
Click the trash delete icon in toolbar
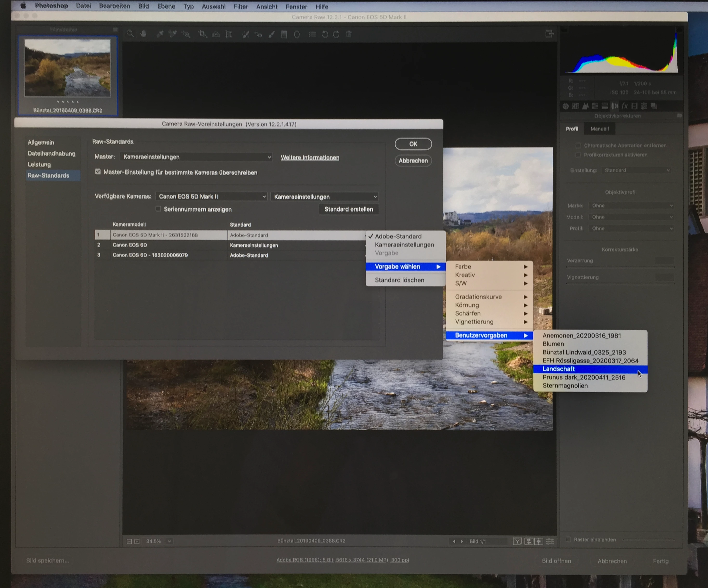click(x=349, y=34)
